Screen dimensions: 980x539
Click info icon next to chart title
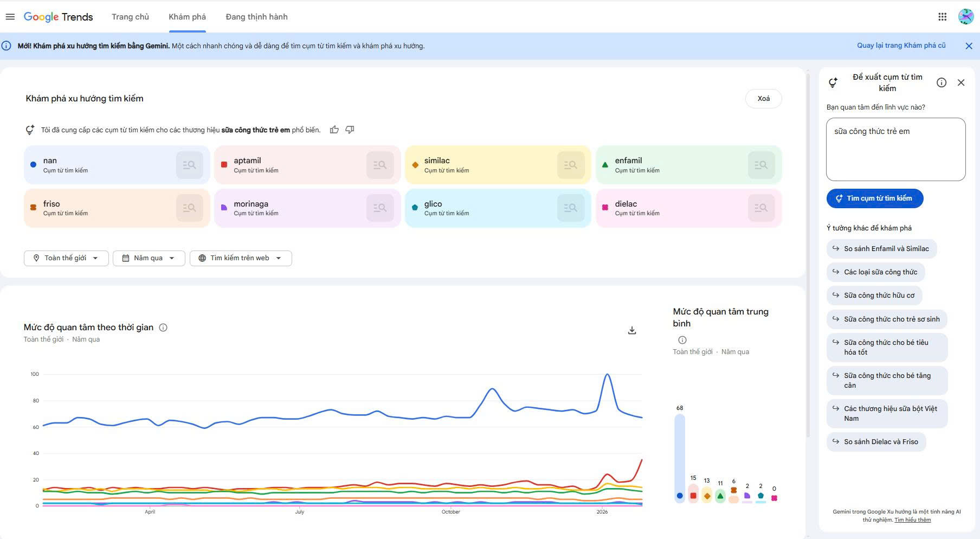(163, 328)
